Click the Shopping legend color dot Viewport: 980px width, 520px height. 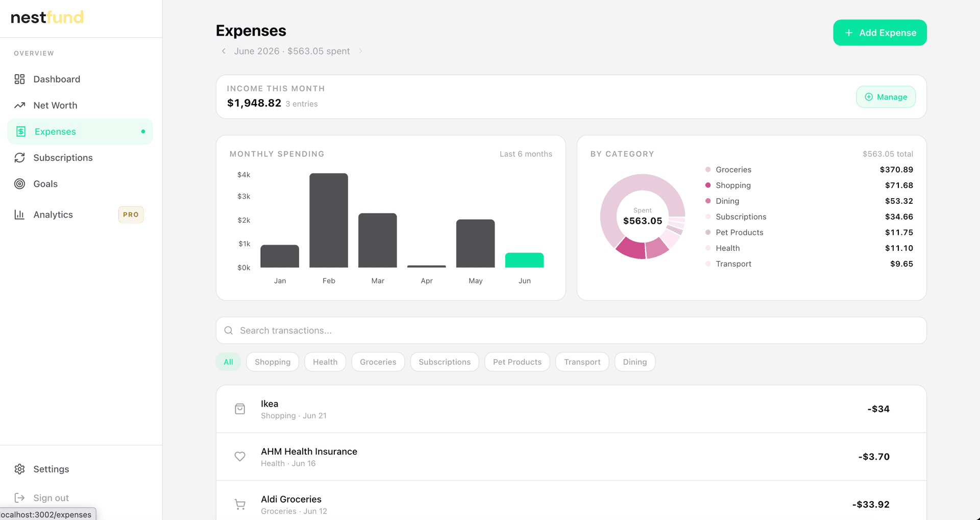pyautogui.click(x=708, y=185)
